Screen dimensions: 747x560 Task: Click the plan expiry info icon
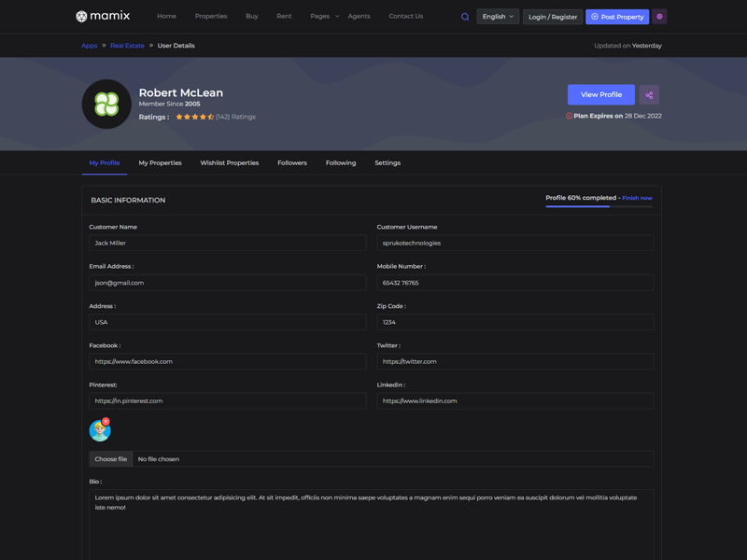570,116
